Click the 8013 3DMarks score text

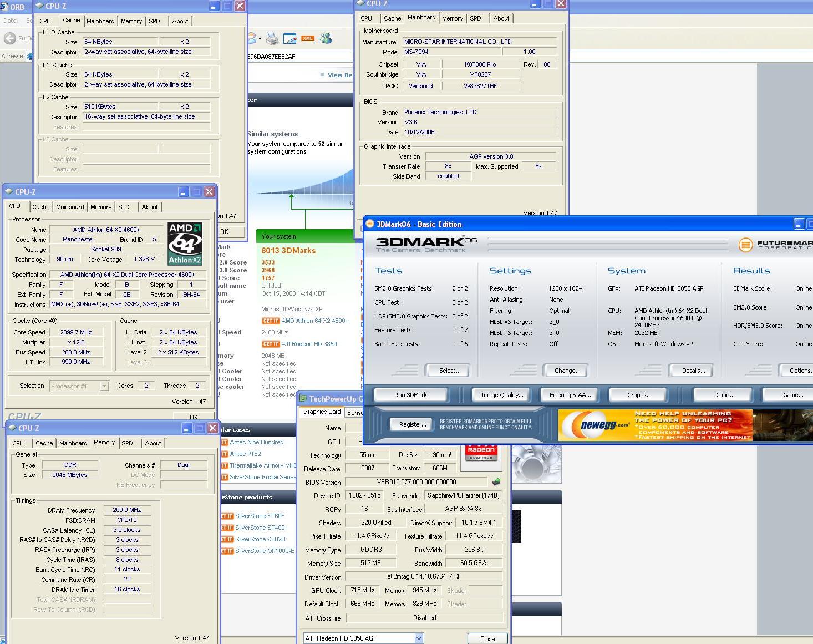288,251
